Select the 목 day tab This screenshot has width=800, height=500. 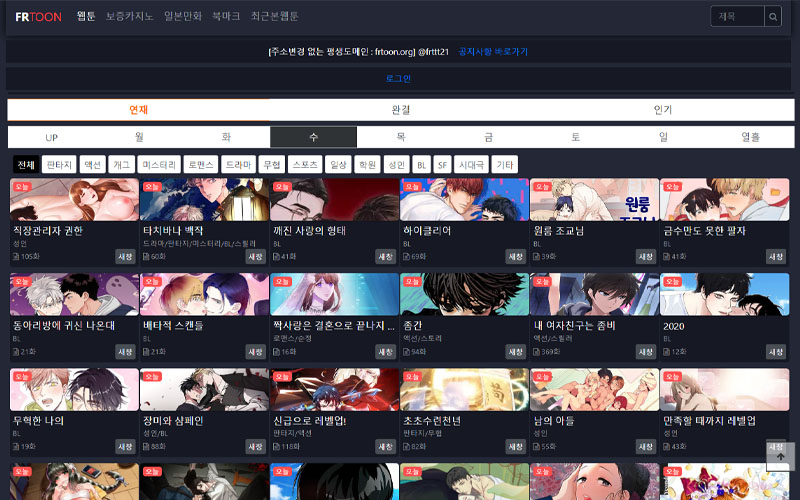point(401,137)
